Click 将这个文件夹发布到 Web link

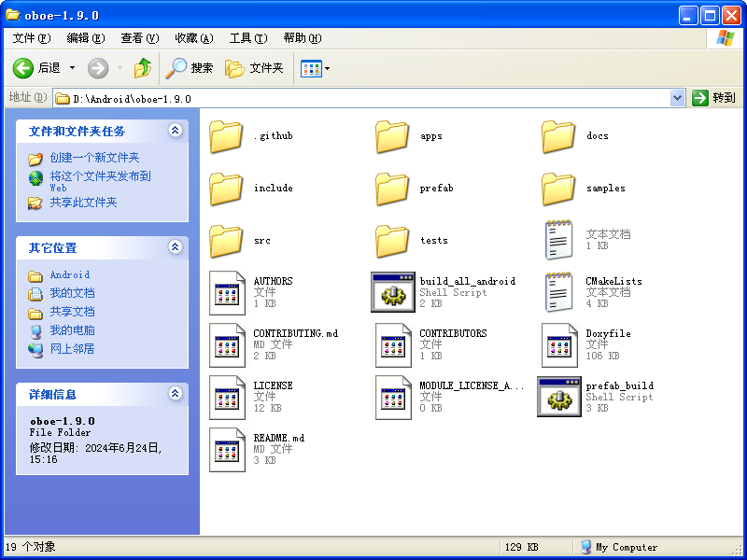coord(100,181)
